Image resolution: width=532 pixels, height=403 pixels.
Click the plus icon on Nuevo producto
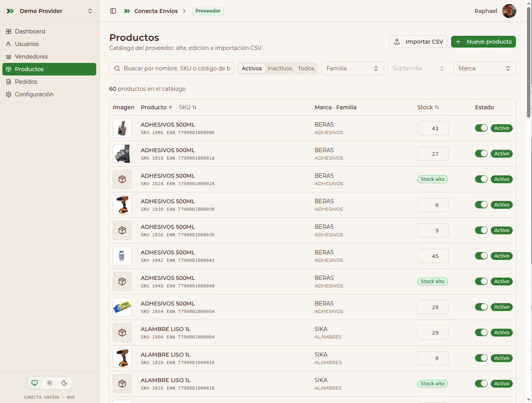coord(458,42)
